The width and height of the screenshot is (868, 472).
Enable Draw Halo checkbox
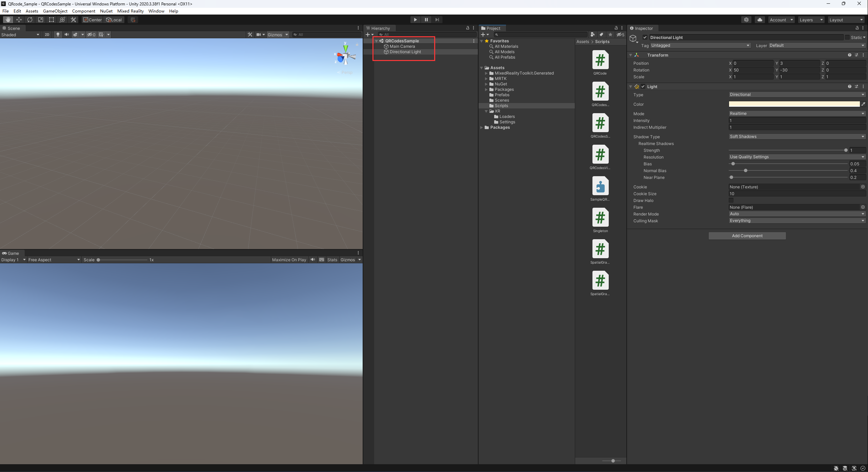click(x=731, y=200)
